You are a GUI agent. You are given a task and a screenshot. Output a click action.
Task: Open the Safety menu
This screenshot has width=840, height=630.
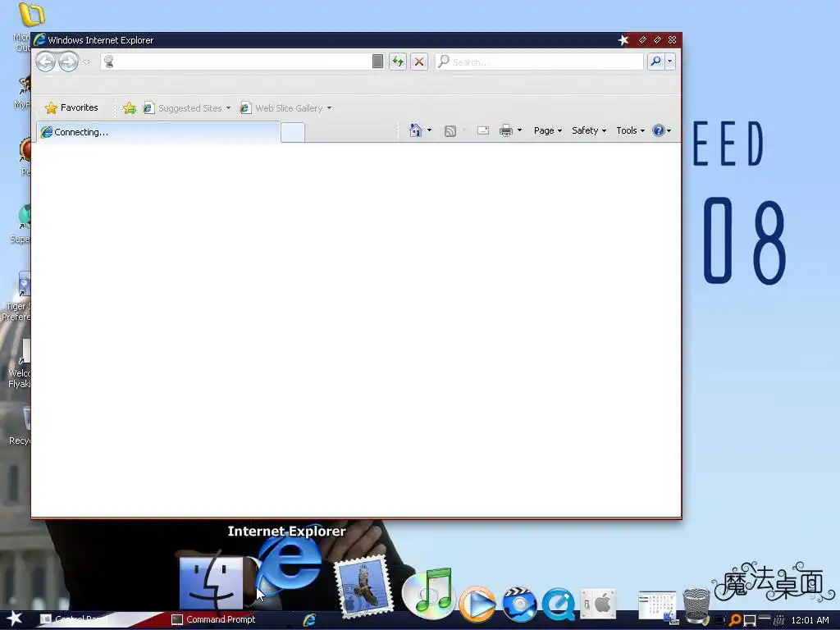588,130
